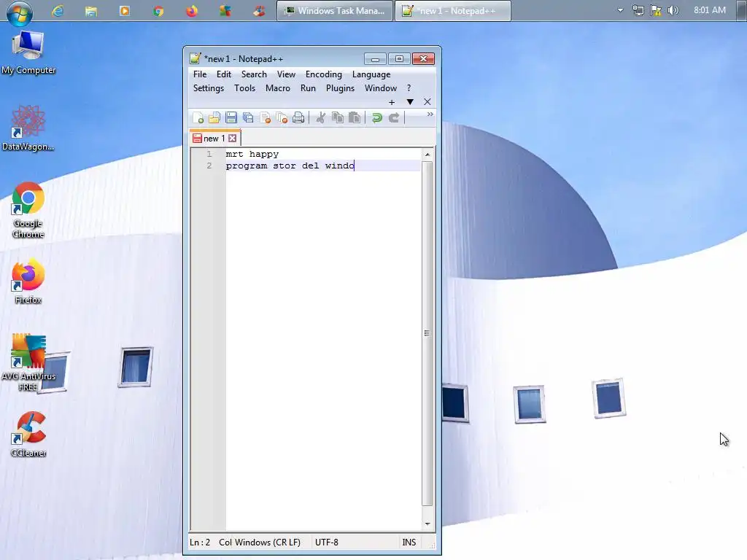Click the grey Redo arrow icon
This screenshot has height=560, width=747.
pyautogui.click(x=393, y=117)
